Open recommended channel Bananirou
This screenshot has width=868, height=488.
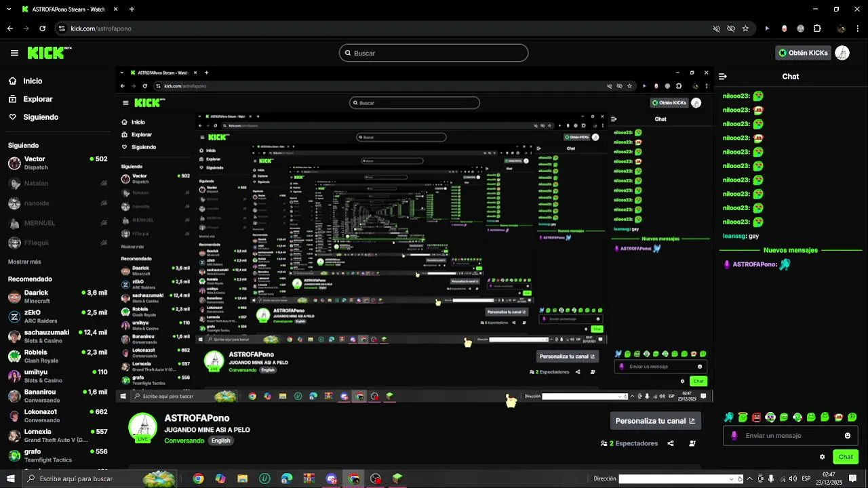58,396
